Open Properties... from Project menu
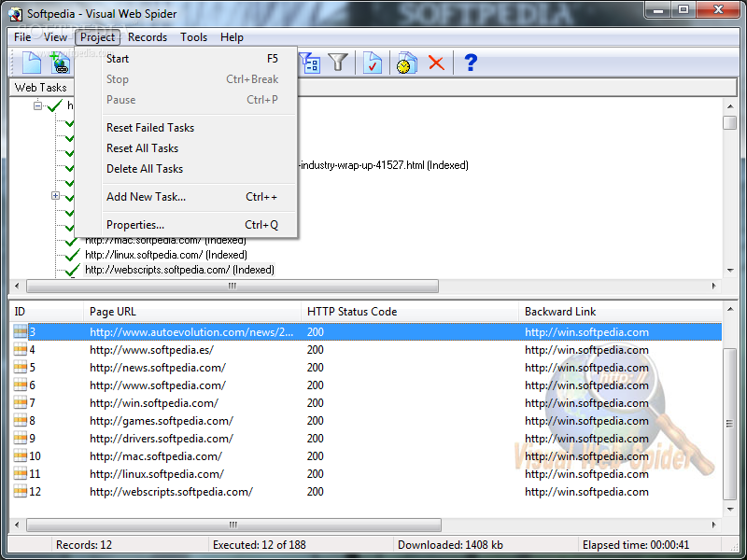 click(x=192, y=225)
